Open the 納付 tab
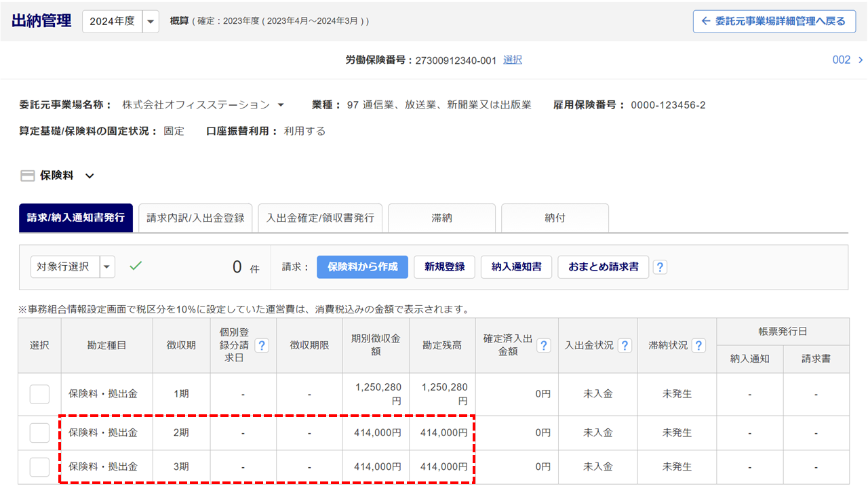Screen dimensions: 868x495 [x=555, y=218]
